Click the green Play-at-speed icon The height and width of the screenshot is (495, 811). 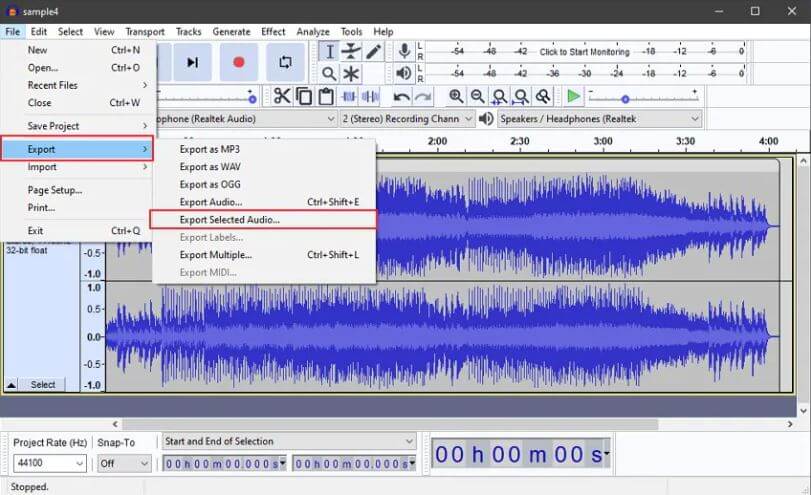click(573, 96)
